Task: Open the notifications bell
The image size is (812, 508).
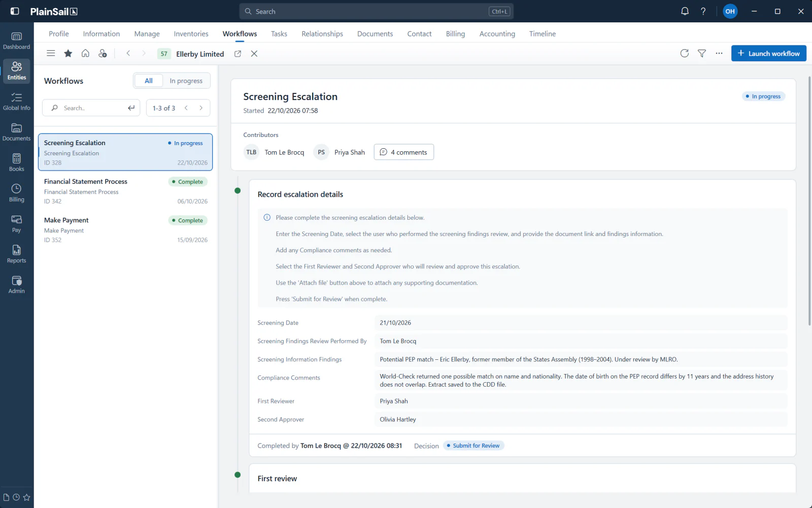Action: point(685,11)
